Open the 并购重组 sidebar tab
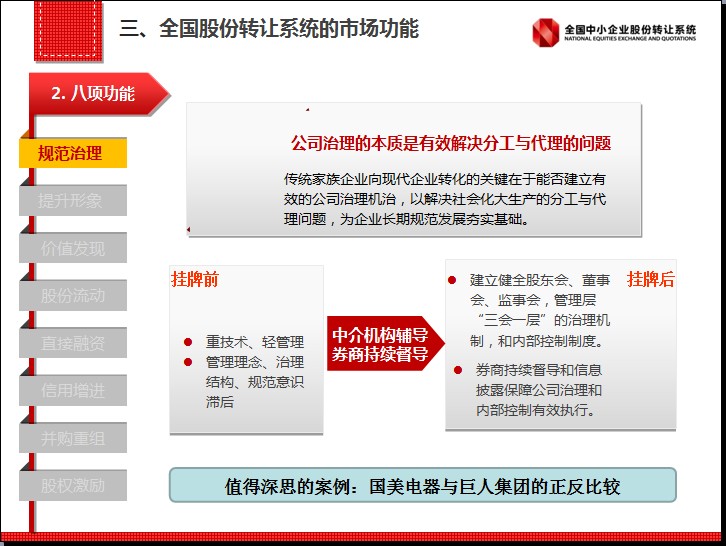 [x=73, y=438]
